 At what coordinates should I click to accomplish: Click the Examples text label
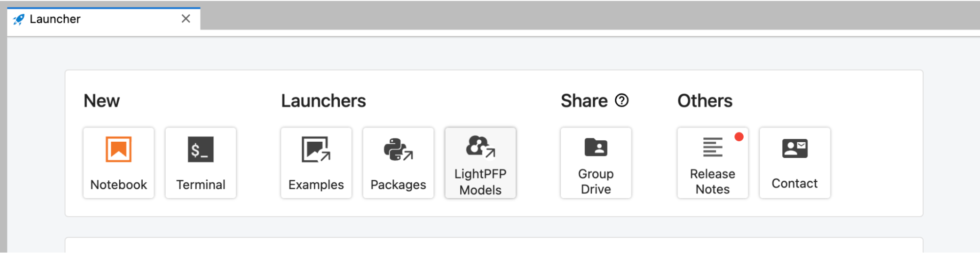coord(316,185)
